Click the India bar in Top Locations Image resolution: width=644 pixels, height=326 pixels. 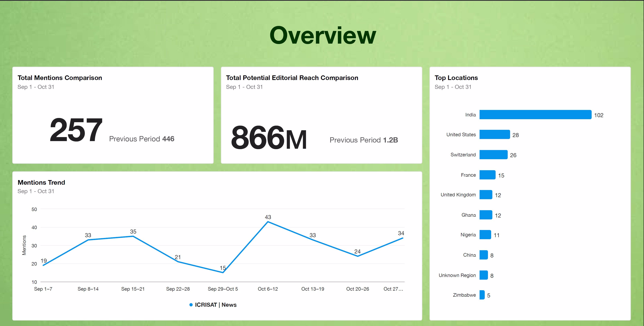(535, 115)
